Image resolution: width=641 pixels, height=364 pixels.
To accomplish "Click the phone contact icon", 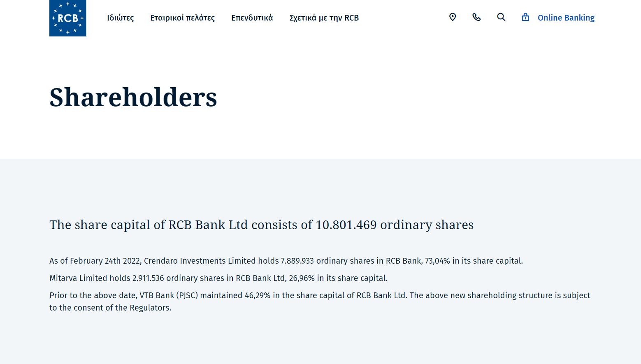I will [x=476, y=17].
